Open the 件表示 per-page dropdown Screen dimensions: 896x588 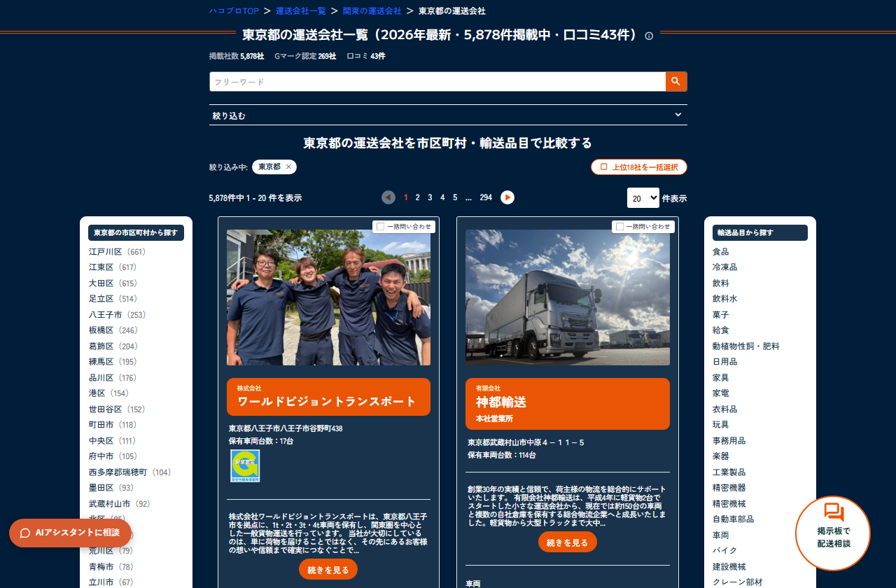click(x=643, y=198)
